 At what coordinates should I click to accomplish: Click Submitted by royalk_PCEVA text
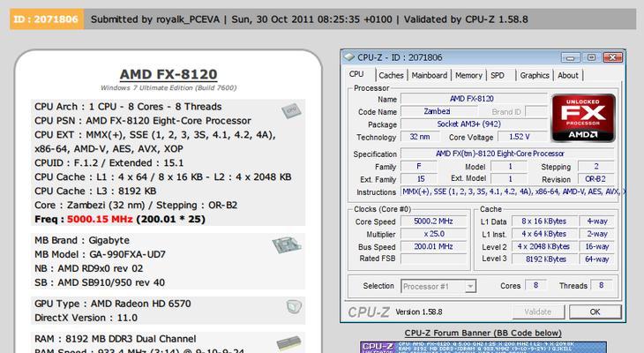click(155, 19)
